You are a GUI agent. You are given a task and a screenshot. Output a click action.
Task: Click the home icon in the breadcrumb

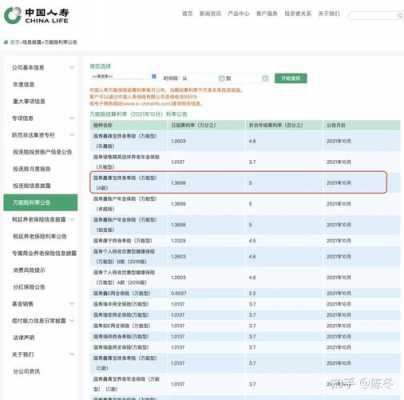pyautogui.click(x=6, y=42)
